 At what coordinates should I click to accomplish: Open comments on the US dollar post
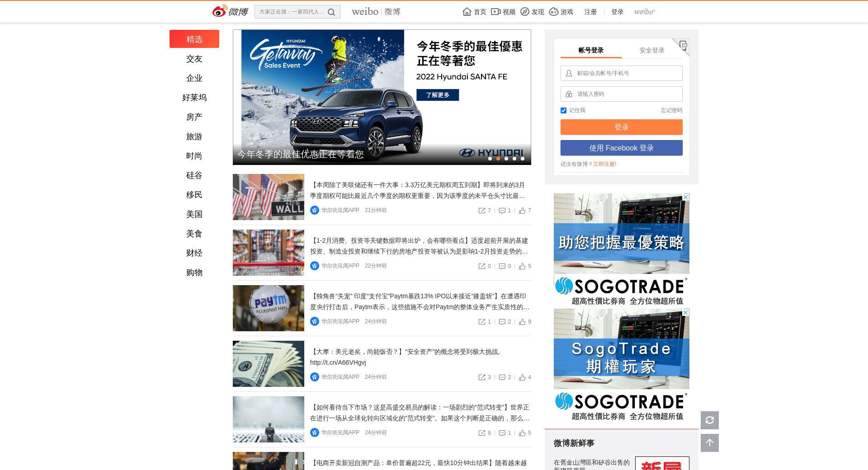coord(502,377)
